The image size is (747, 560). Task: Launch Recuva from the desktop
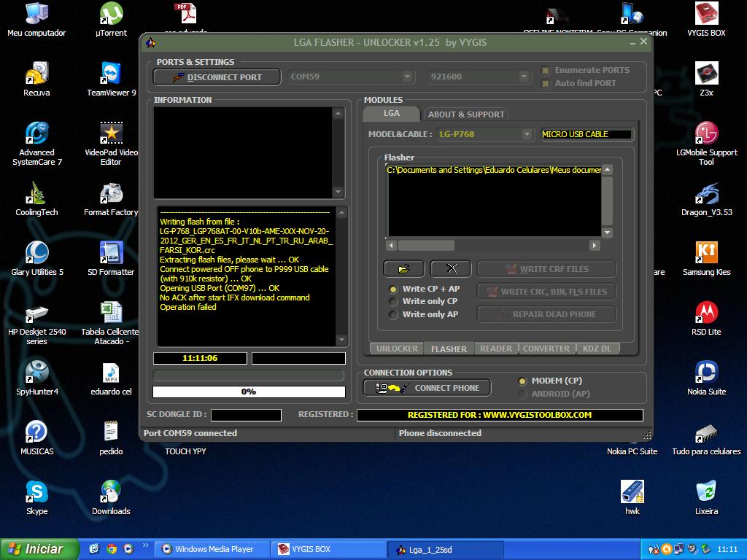[x=36, y=79]
